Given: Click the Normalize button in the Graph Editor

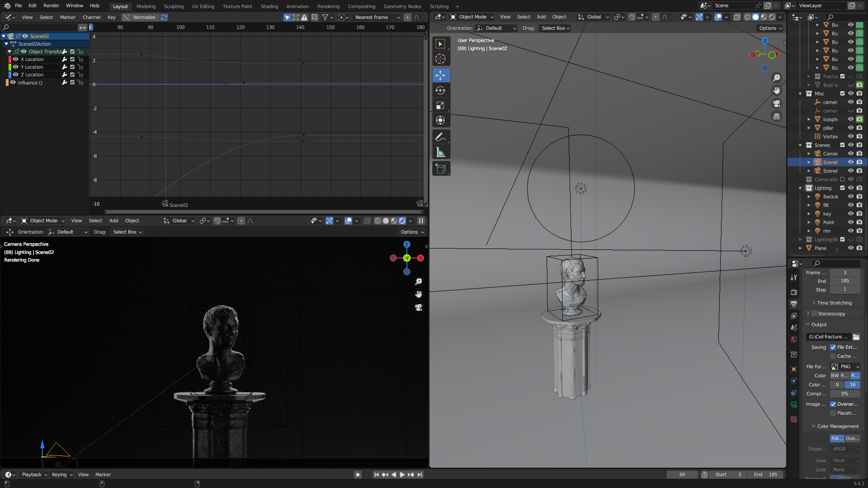Looking at the screenshot, I should [x=141, y=17].
